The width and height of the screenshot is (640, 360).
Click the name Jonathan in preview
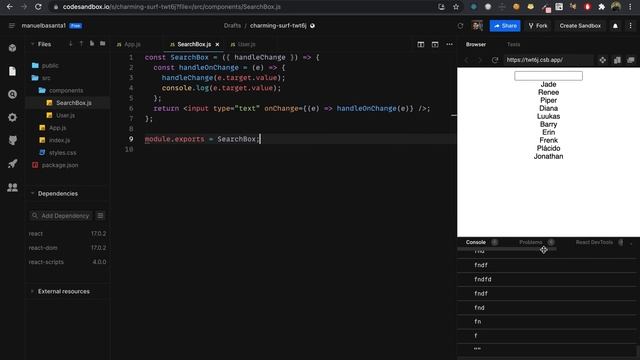pyautogui.click(x=548, y=156)
